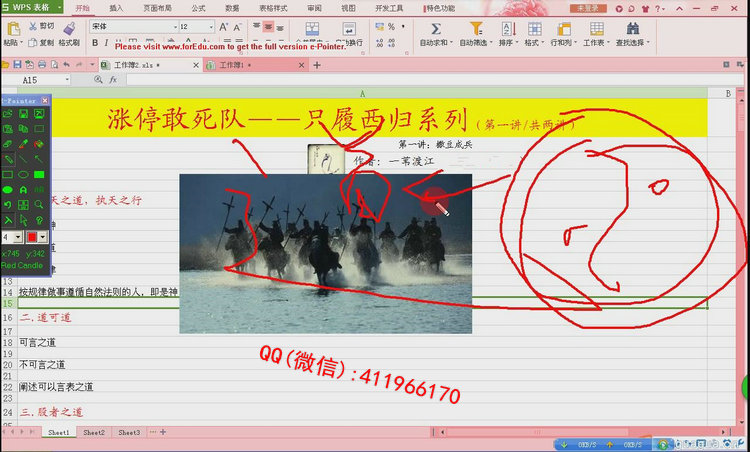Open the font name 宋体 dropdown
Viewport: 750px width, 452px height.
176,27
